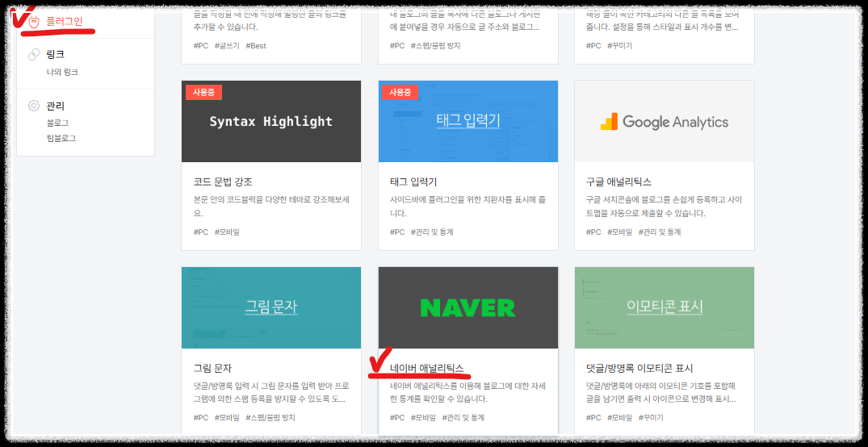Click #관리 및 통계 on 태그 입력기 card
The width and height of the screenshot is (868, 447).
pyautogui.click(x=432, y=232)
